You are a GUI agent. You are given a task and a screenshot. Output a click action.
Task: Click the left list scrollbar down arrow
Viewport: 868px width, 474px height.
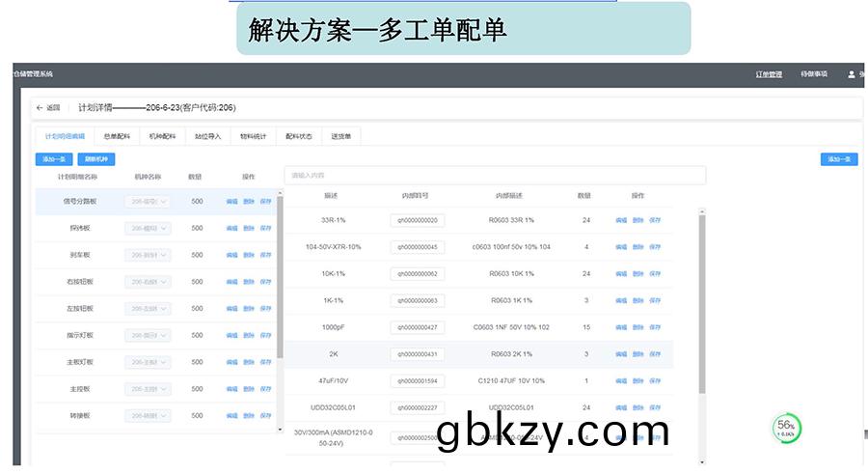click(280, 427)
